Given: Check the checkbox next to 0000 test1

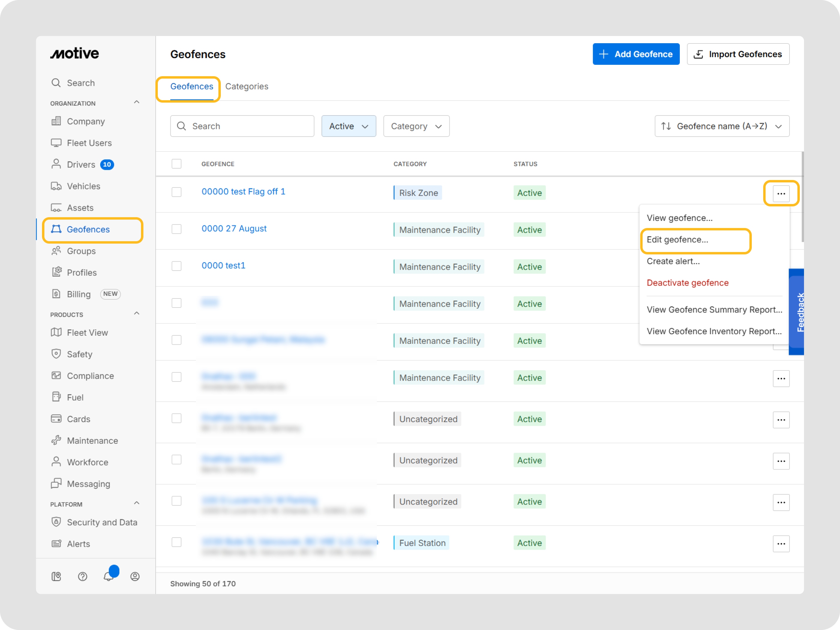Looking at the screenshot, I should tap(177, 266).
